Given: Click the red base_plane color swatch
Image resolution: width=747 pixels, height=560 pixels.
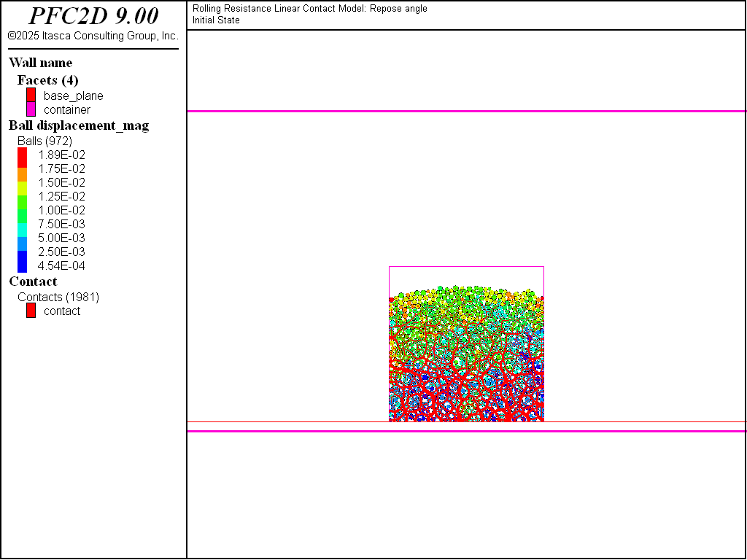Looking at the screenshot, I should pos(31,95).
